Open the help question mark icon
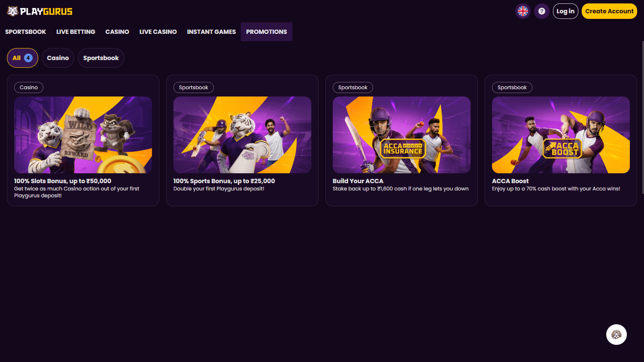The width and height of the screenshot is (644, 362). click(542, 11)
